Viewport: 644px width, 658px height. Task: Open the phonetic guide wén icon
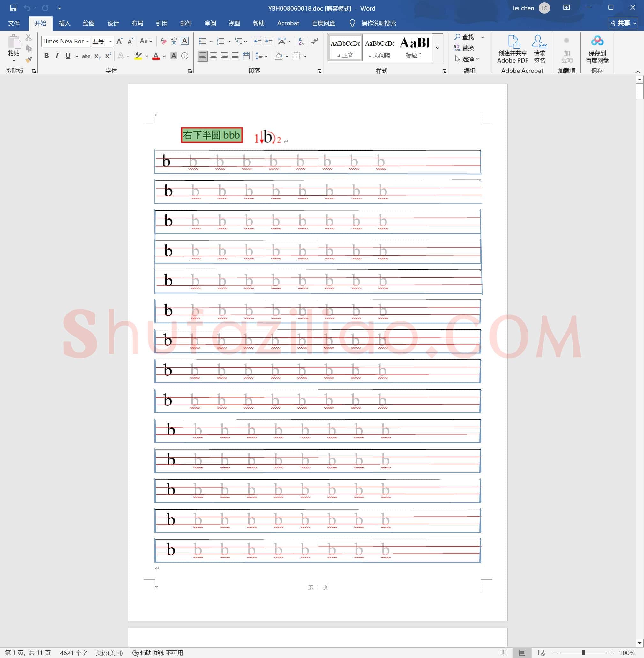coord(174,41)
